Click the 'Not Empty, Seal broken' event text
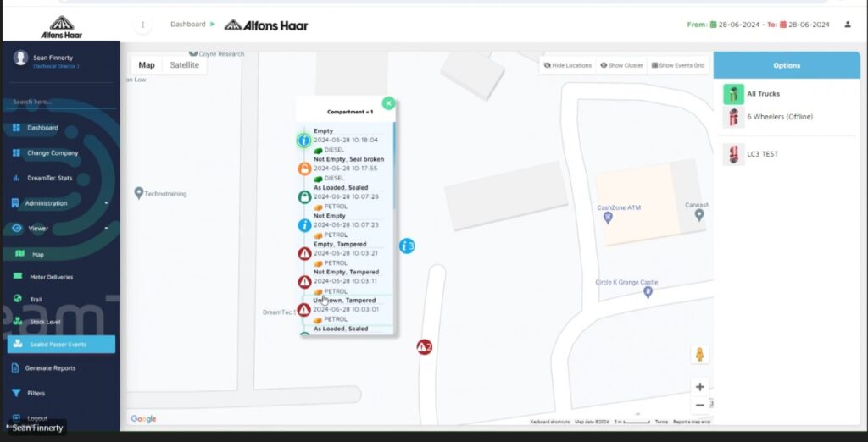Screen dimensions: 868x442 pos(348,159)
